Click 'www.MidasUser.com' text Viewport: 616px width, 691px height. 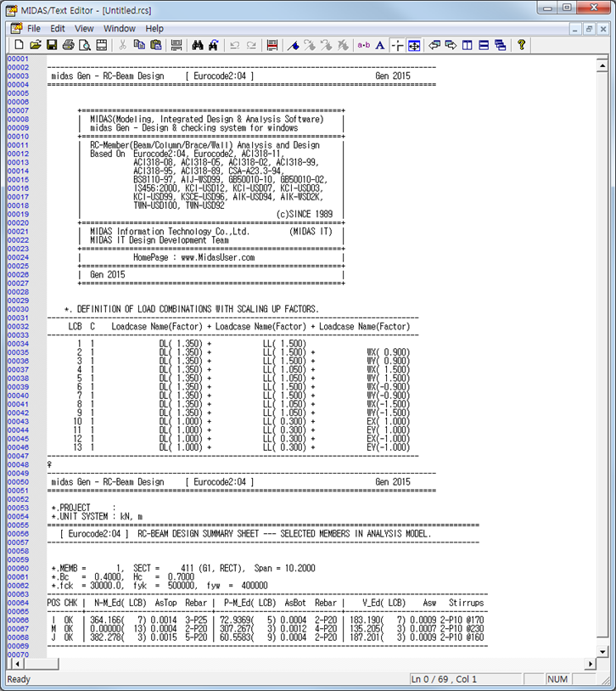coord(218,257)
